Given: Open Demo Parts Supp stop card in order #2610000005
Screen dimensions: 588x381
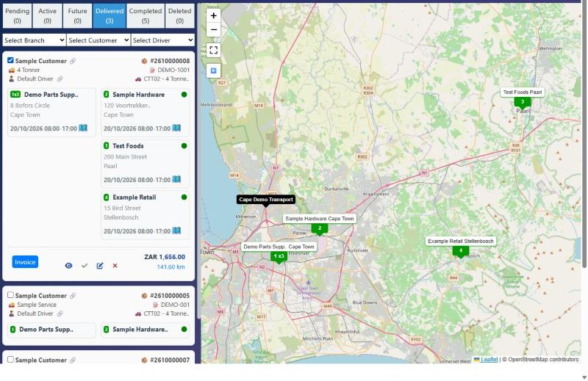Looking at the screenshot, I should tap(51, 330).
